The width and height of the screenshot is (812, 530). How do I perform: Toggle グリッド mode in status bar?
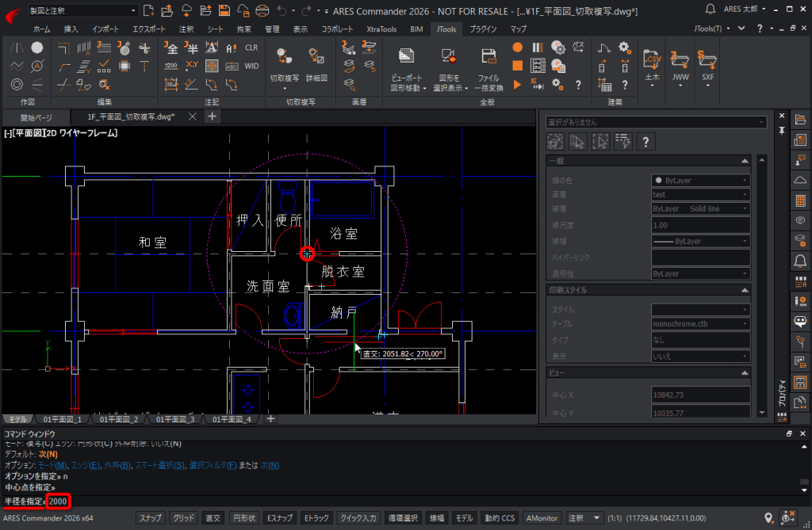point(184,518)
